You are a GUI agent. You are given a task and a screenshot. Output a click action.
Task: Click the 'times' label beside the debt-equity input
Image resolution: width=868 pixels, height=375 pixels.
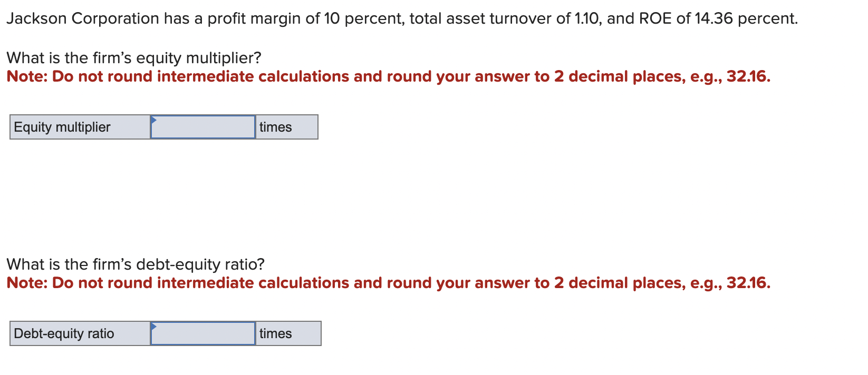tap(275, 333)
